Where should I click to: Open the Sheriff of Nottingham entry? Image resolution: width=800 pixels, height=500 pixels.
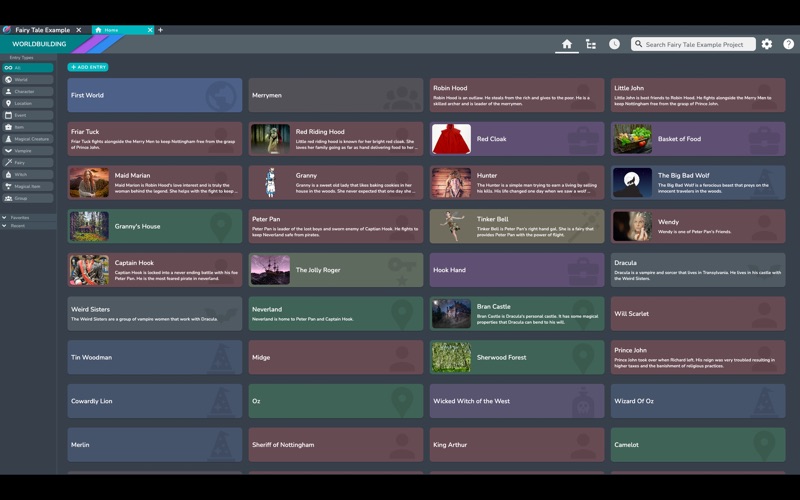pyautogui.click(x=336, y=445)
